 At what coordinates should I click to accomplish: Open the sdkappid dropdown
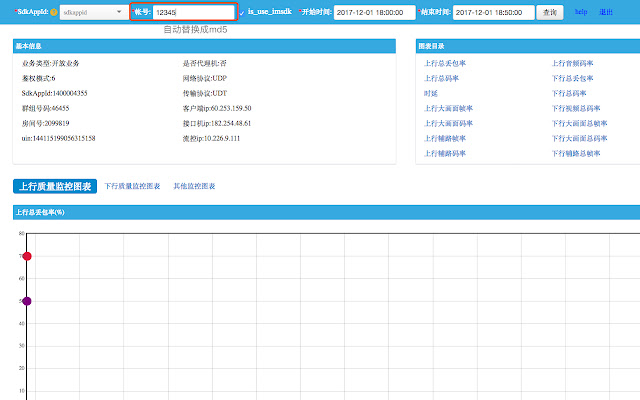click(x=93, y=12)
